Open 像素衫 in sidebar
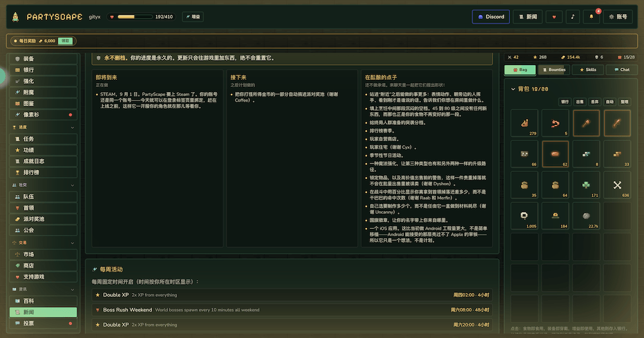This screenshot has height=338, width=644. pos(43,115)
